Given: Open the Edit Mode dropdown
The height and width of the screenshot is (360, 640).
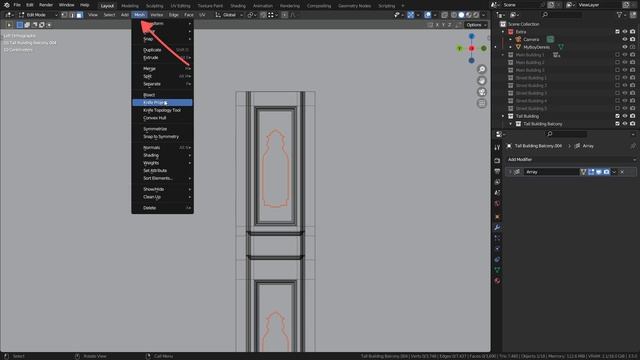Looking at the screenshot, I should 38,15.
